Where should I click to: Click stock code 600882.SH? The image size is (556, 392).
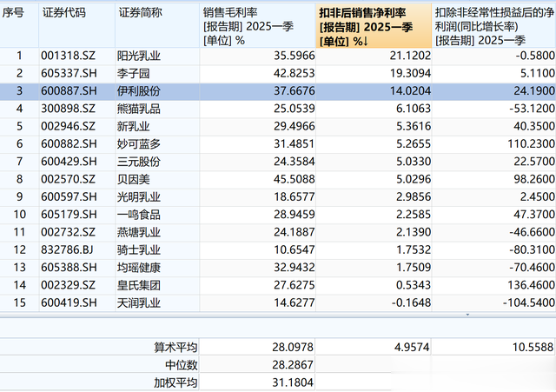(x=69, y=144)
